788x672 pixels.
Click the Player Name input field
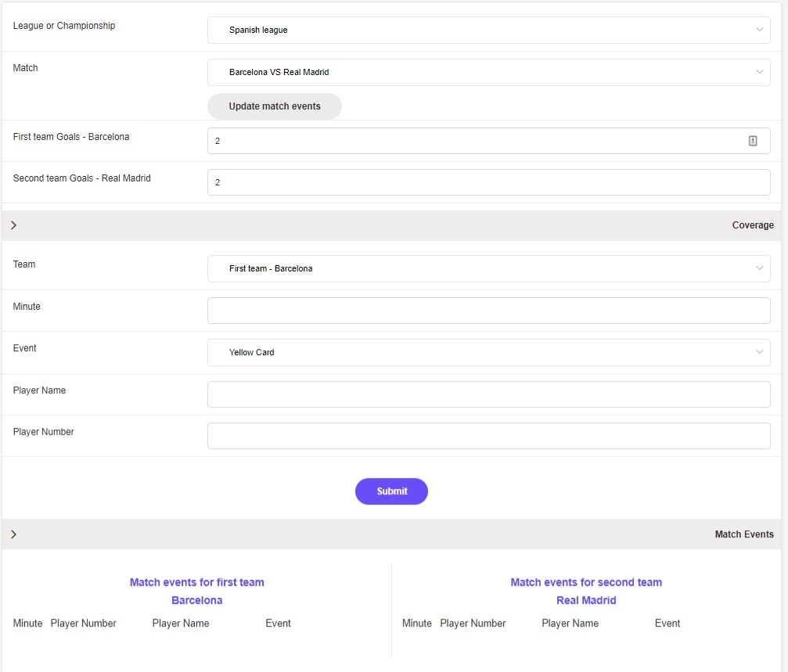[488, 394]
